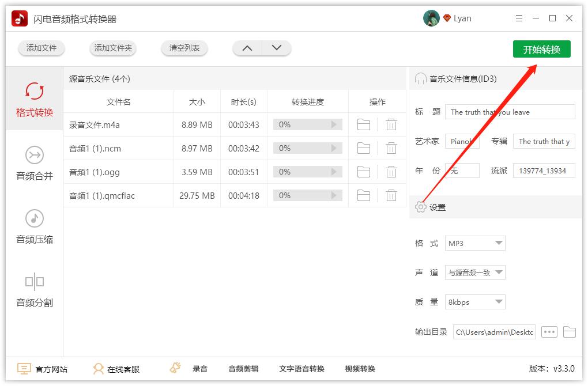Open folder icon for 录音文件.m4a row
The width and height of the screenshot is (588, 386).
tap(363, 124)
